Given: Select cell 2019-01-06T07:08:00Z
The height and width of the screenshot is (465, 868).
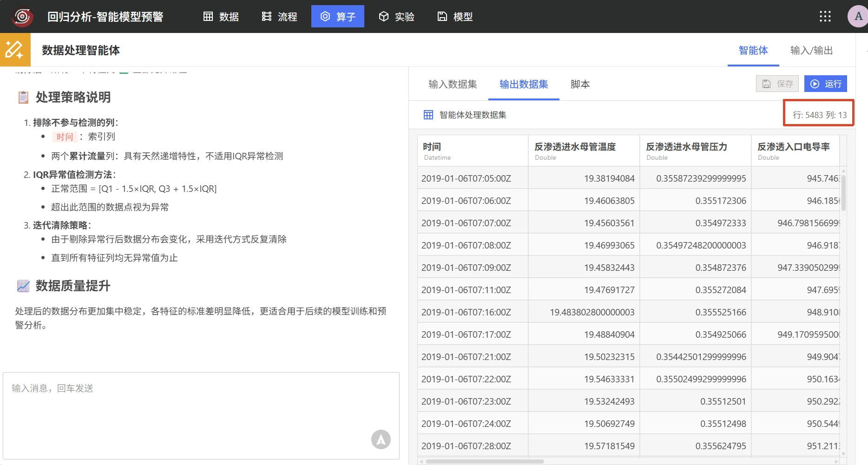Looking at the screenshot, I should click(473, 245).
